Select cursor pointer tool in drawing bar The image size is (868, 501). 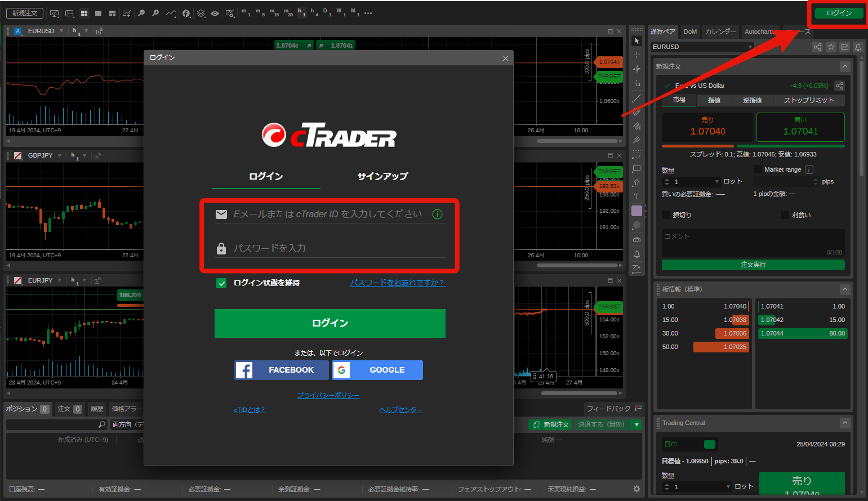636,41
